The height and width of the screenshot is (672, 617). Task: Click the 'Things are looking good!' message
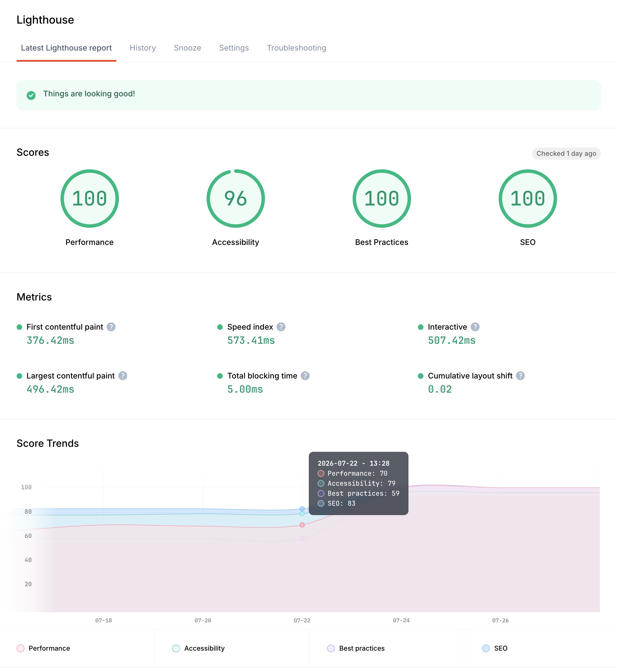[x=89, y=94]
